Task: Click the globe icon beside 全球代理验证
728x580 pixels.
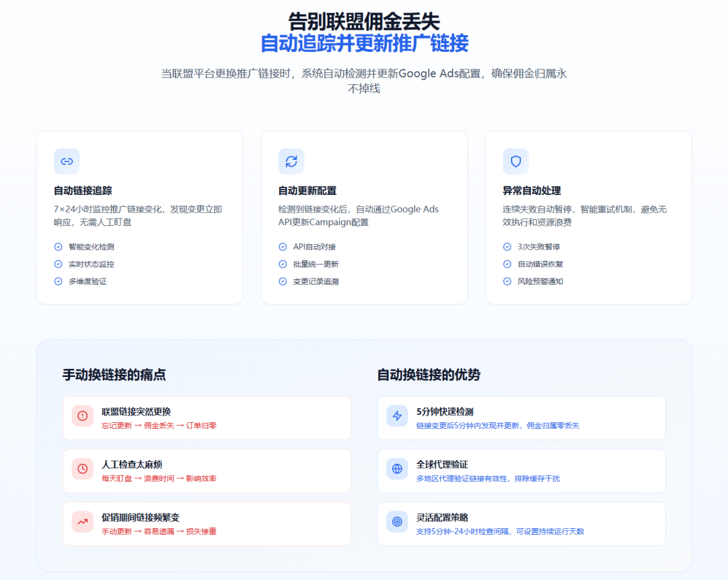Action: (x=397, y=470)
